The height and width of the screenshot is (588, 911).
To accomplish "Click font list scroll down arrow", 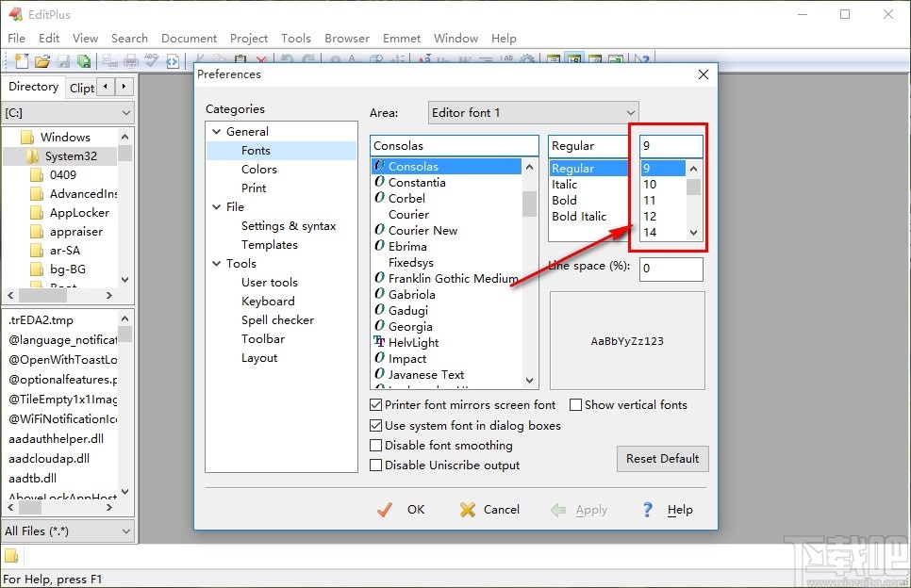I will [x=529, y=381].
